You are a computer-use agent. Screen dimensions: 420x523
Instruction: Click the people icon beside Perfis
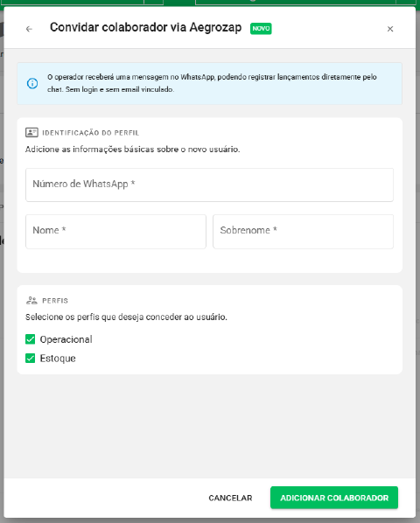(x=31, y=301)
